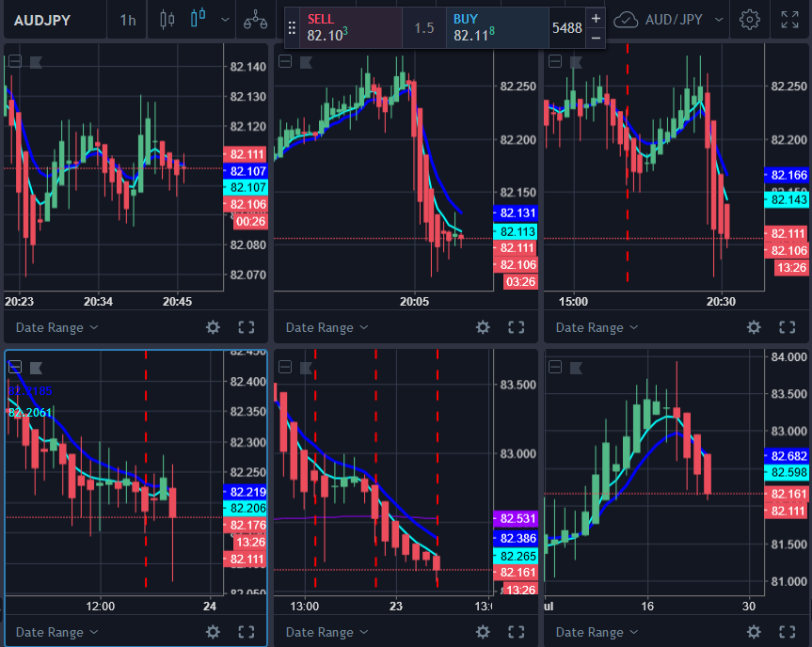
Task: Collapse the legend in top-middle chart
Action: tap(285, 62)
